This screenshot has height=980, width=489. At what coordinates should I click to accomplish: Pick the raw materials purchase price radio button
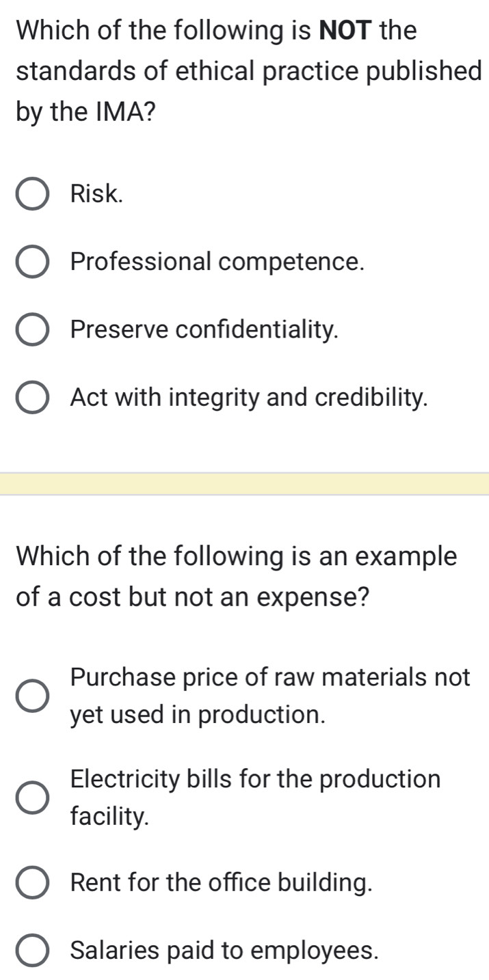(32, 696)
